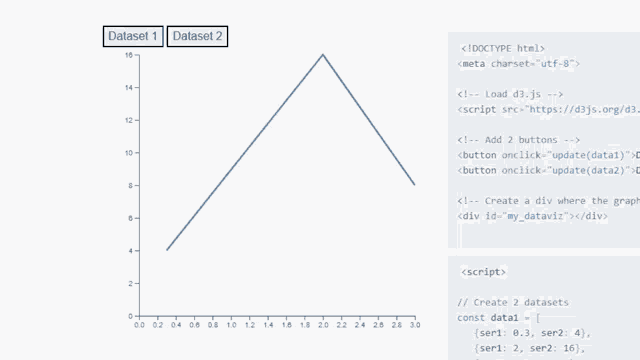Click the y-axis tick label 16
This screenshot has width=640, height=360.
(129, 55)
